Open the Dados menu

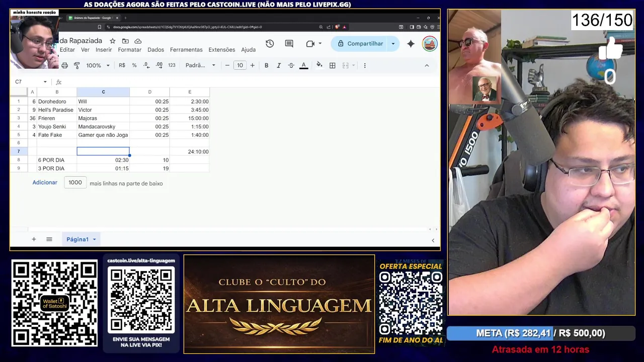tap(155, 50)
